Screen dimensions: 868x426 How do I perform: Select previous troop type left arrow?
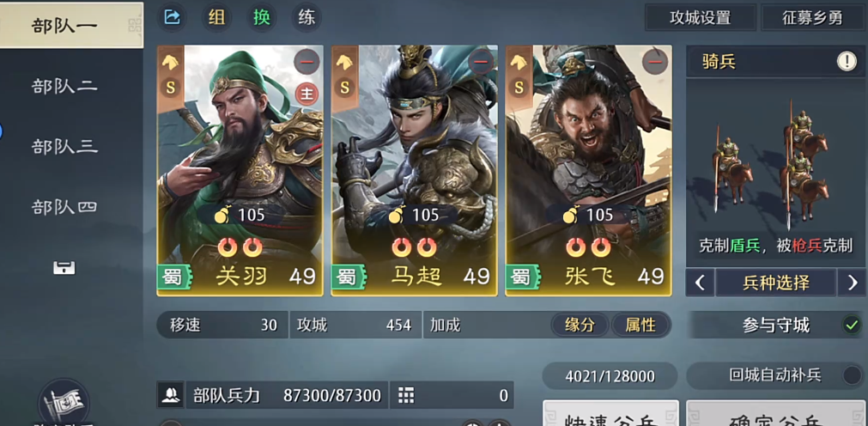click(700, 283)
